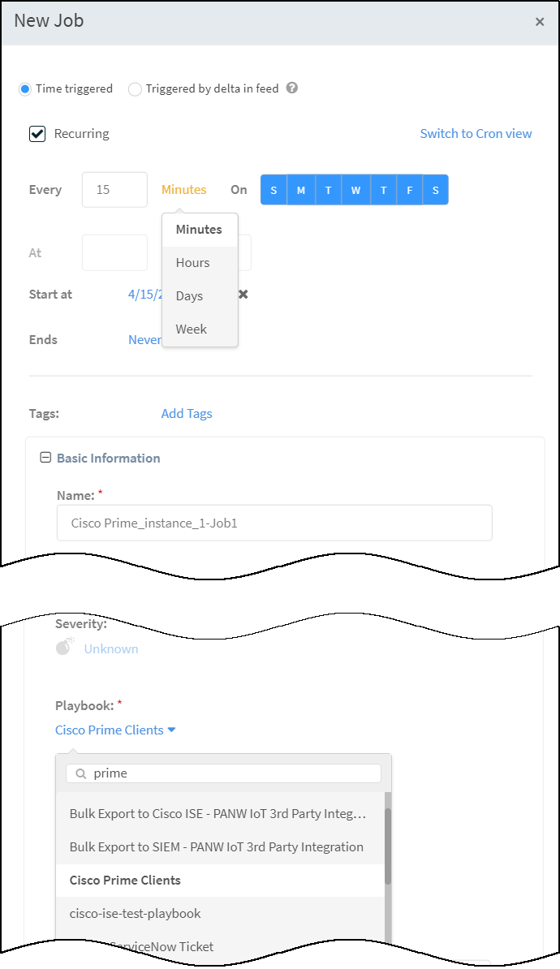Select Week in the interval menu
The width and height of the screenshot is (560, 969).
[191, 329]
